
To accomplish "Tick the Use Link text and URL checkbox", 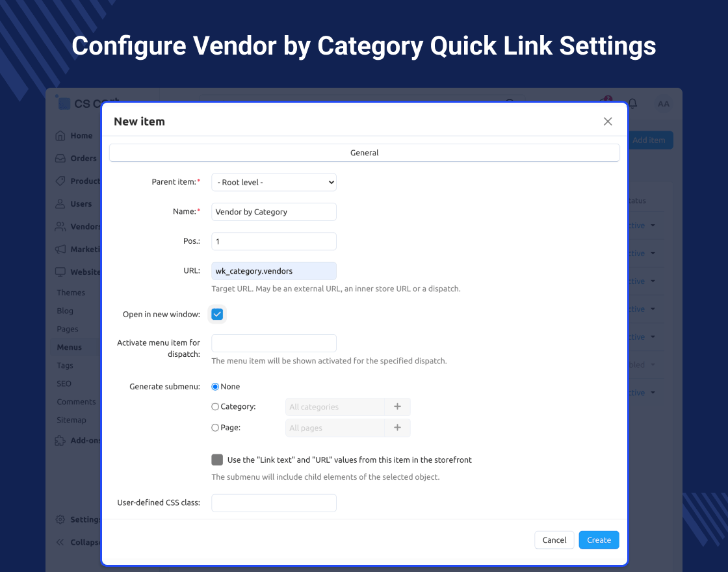I will (217, 460).
